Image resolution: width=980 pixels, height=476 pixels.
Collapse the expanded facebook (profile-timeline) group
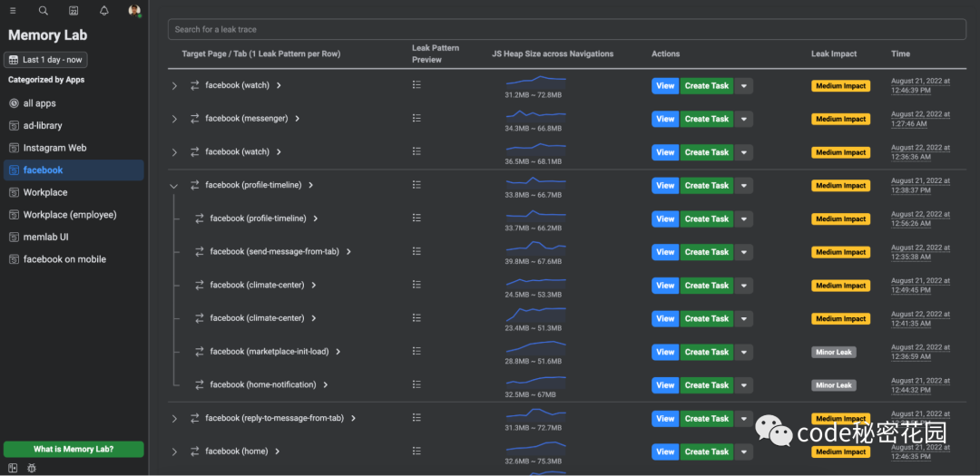click(174, 186)
